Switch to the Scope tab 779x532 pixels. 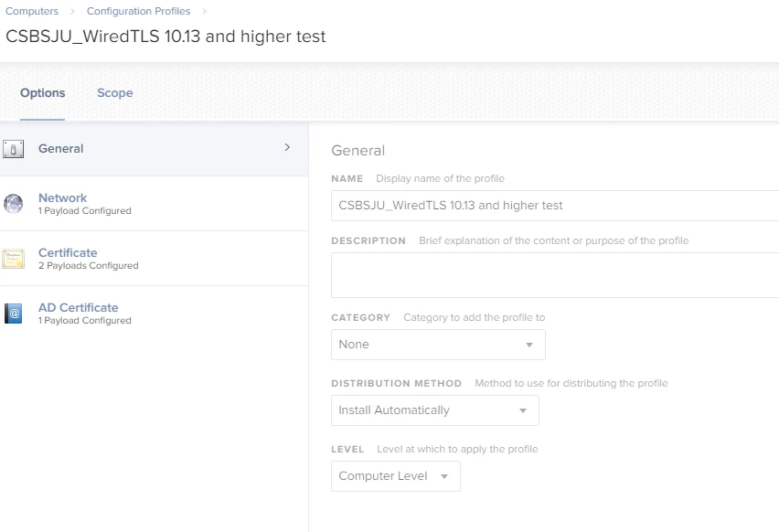[x=114, y=93]
